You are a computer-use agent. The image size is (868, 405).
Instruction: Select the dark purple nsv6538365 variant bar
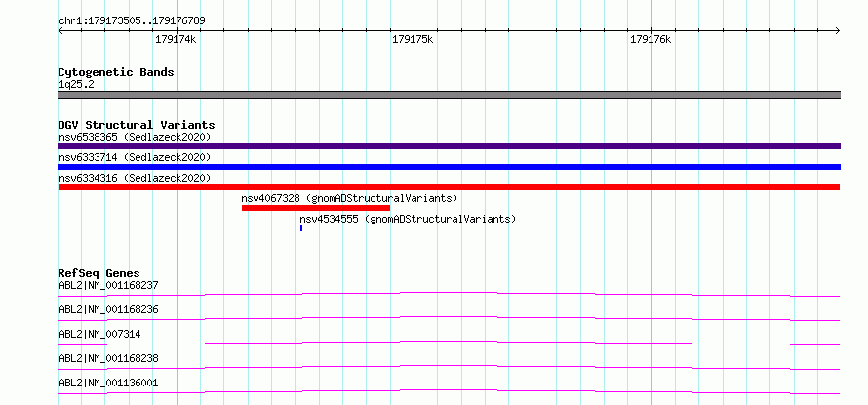(449, 146)
